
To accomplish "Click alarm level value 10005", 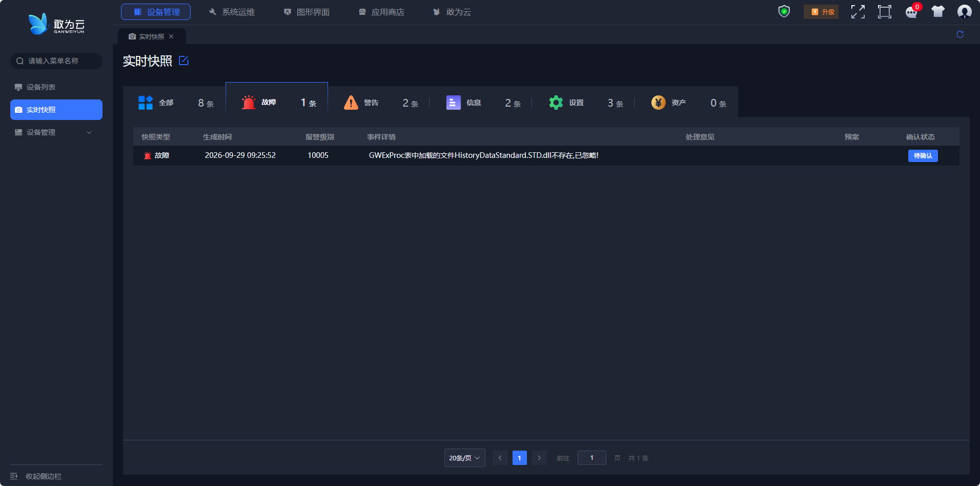I will [x=318, y=155].
